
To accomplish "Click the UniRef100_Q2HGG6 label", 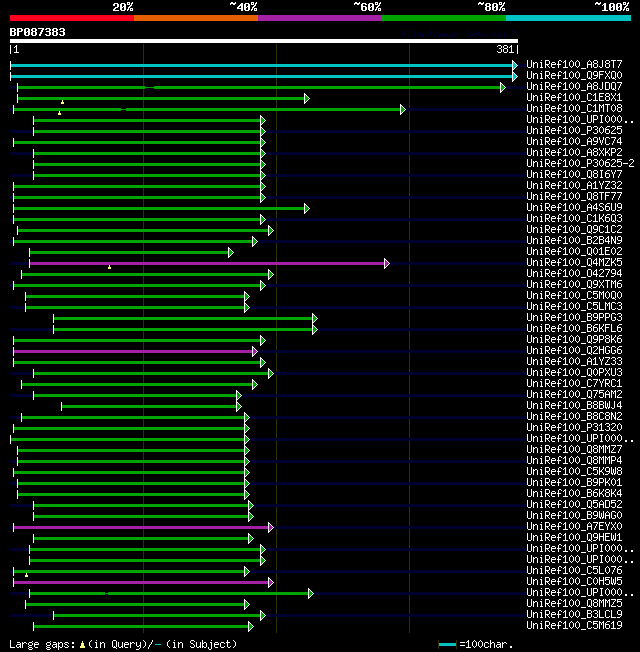I will click(574, 350).
